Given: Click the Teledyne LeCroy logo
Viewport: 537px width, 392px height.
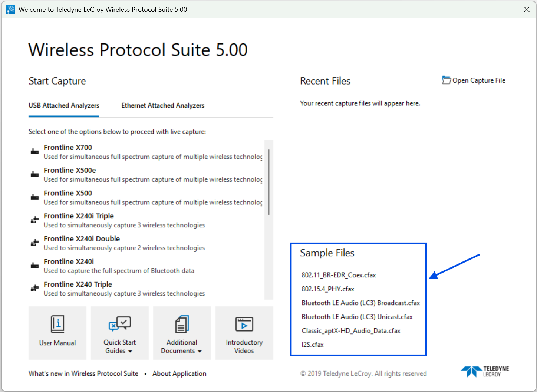Looking at the screenshot, I should (x=485, y=372).
